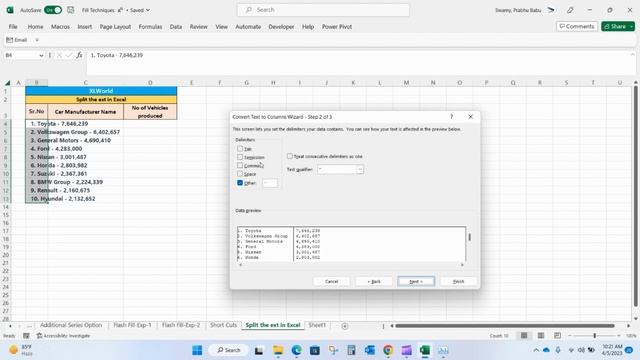Check the Semicolon delimiter checkbox
This screenshot has width=640, height=360.
coord(240,157)
